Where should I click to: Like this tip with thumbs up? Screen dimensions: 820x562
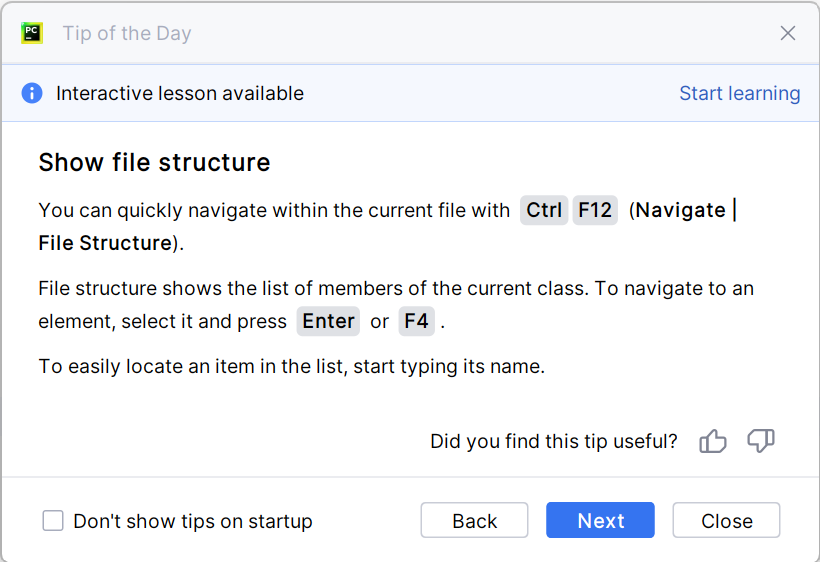coord(713,441)
